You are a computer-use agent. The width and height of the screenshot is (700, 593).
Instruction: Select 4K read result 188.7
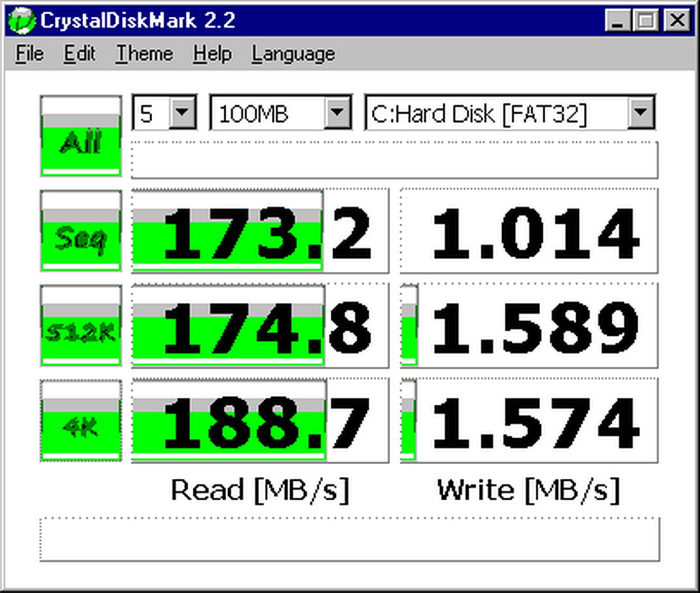point(260,421)
